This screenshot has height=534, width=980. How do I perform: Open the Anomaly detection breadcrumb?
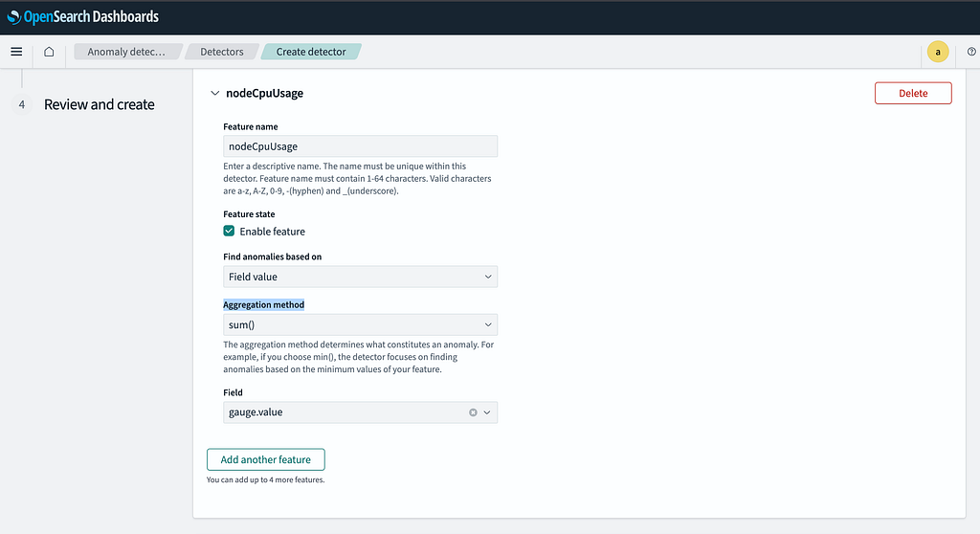(x=127, y=52)
